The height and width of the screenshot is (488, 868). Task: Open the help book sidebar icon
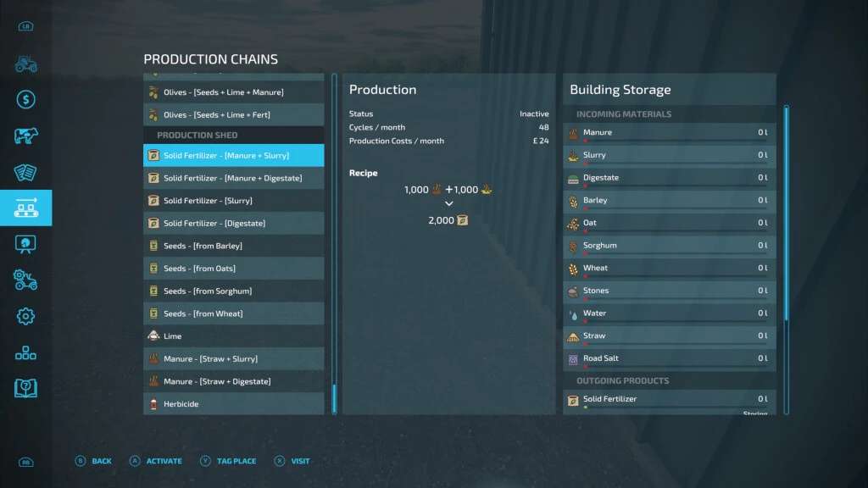[x=25, y=388]
